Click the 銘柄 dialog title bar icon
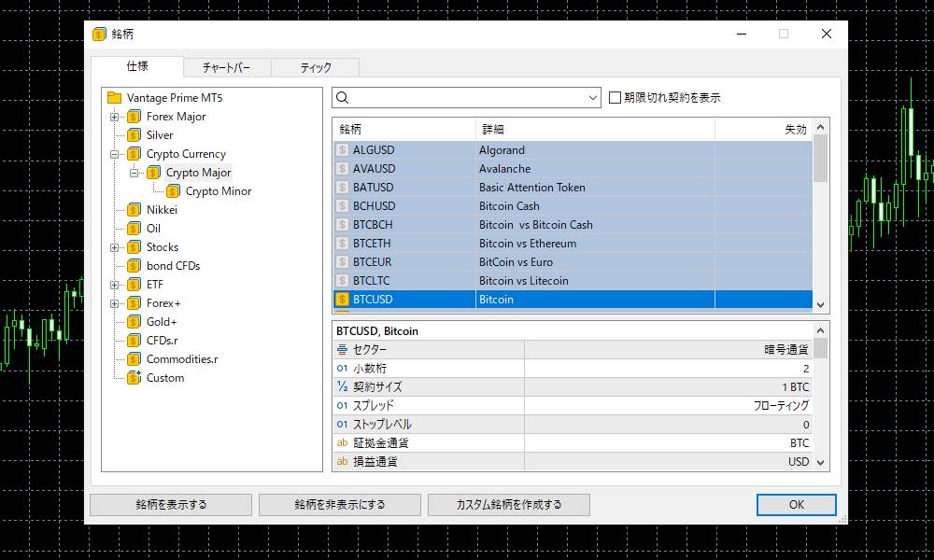Screen dimensions: 934x560 coord(98,34)
